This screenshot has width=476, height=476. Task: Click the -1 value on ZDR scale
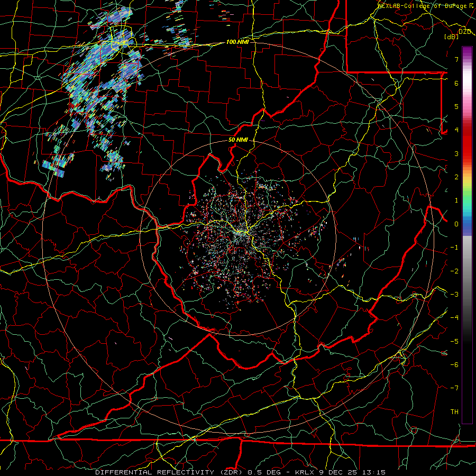click(454, 248)
